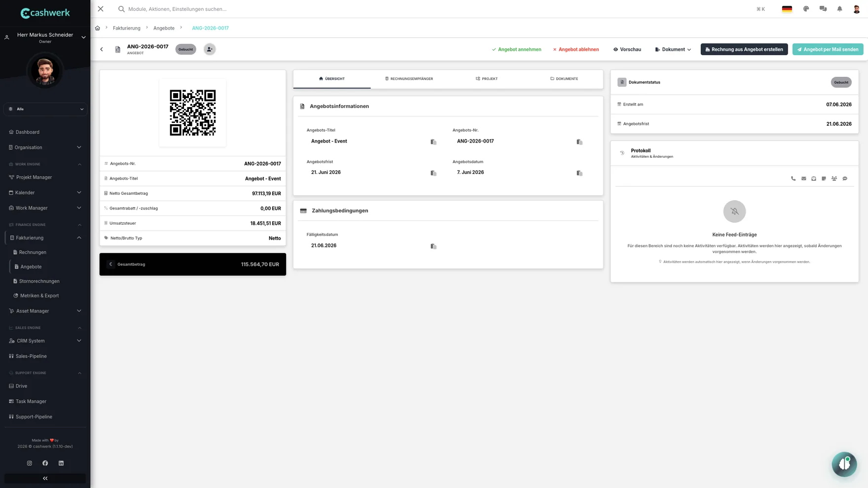Copy the Angebots-Titel value with its clipboard icon

[434, 142]
